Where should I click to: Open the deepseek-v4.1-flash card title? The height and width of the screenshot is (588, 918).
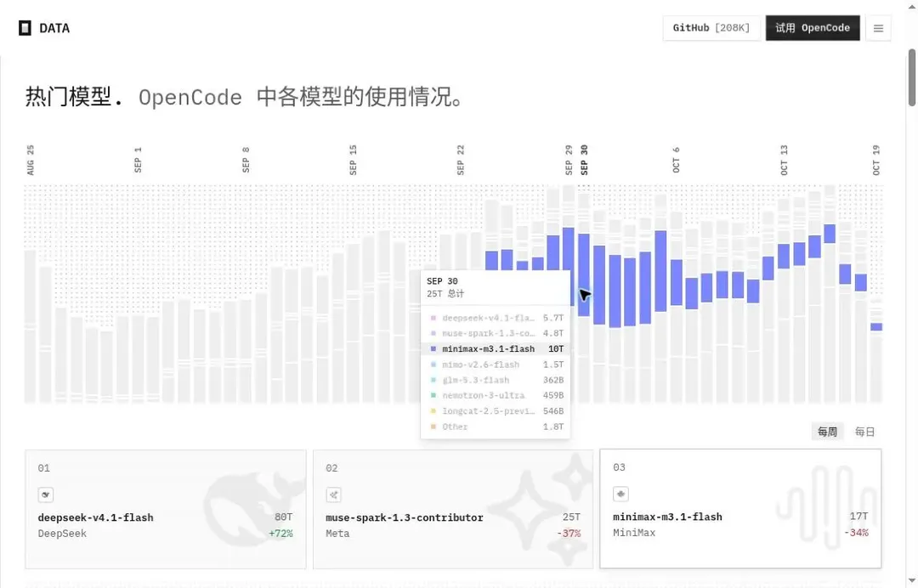95,517
